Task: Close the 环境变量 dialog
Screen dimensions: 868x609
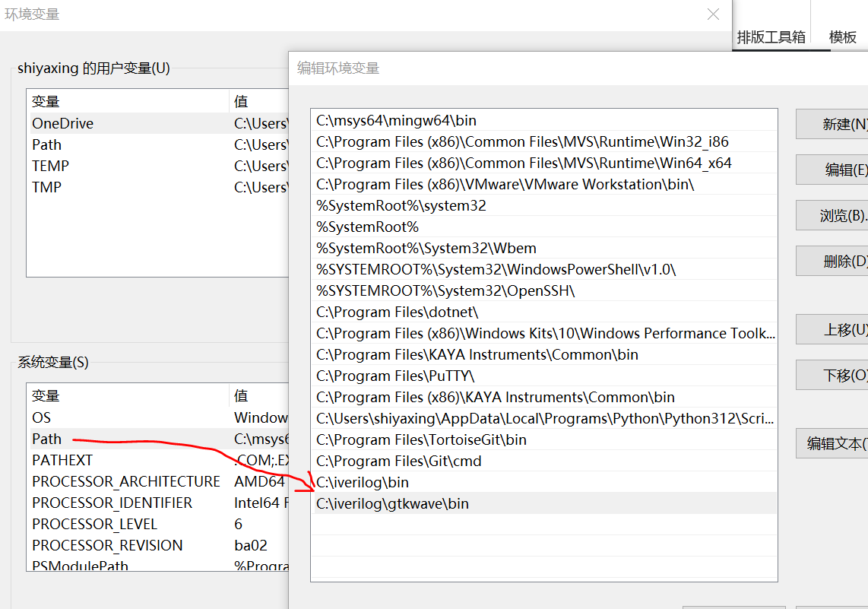Action: [713, 14]
